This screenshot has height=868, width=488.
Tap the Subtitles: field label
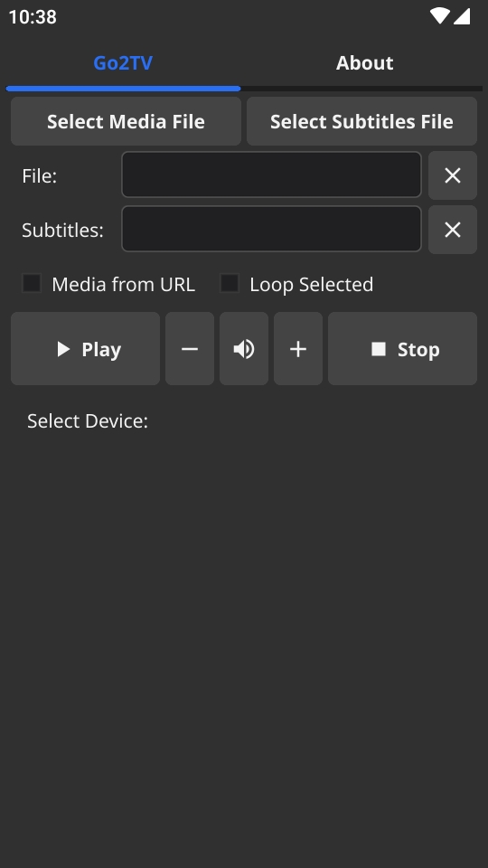coord(62,231)
